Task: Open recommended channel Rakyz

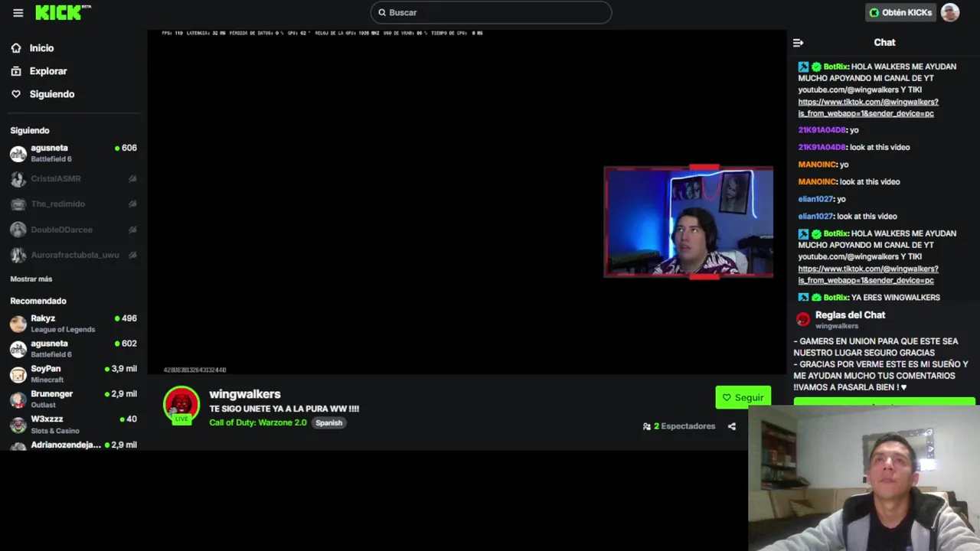Action: [x=73, y=323]
